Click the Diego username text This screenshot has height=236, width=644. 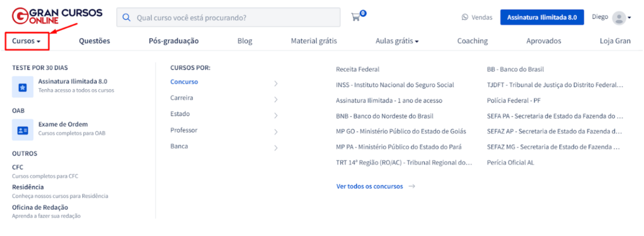(600, 17)
